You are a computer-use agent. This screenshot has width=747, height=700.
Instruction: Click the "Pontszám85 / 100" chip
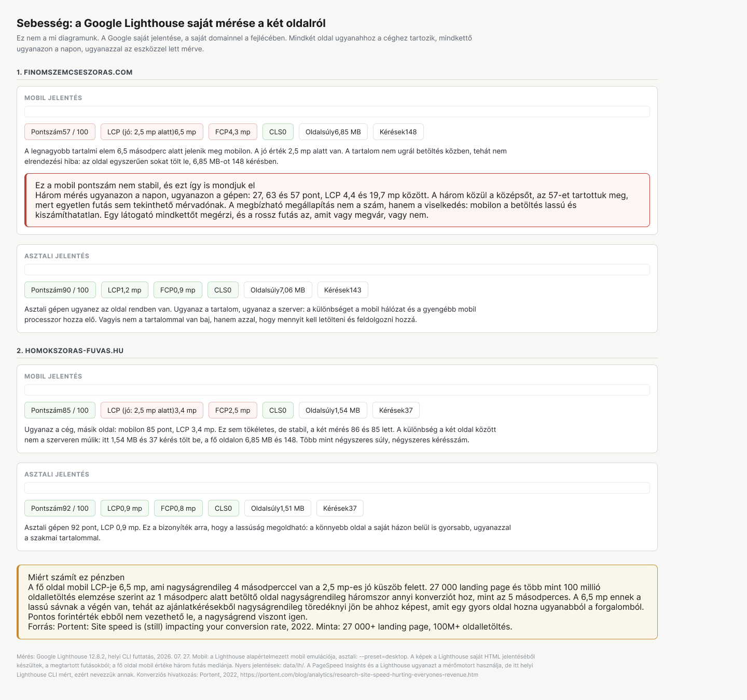[x=60, y=410]
